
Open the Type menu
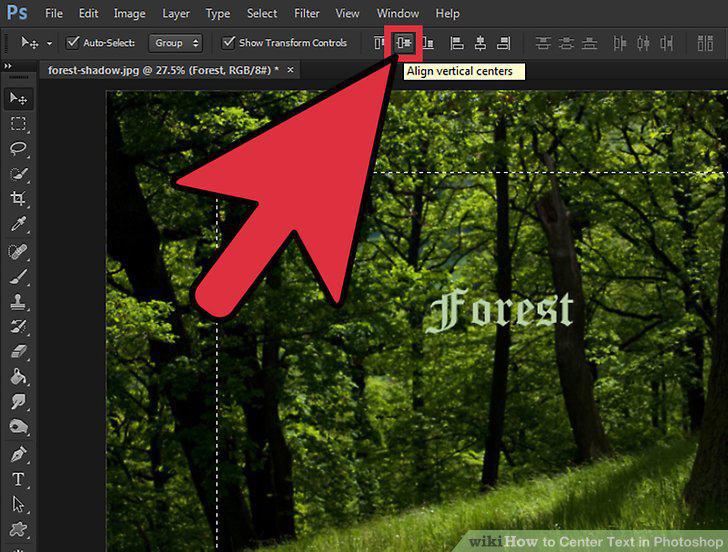(x=218, y=14)
